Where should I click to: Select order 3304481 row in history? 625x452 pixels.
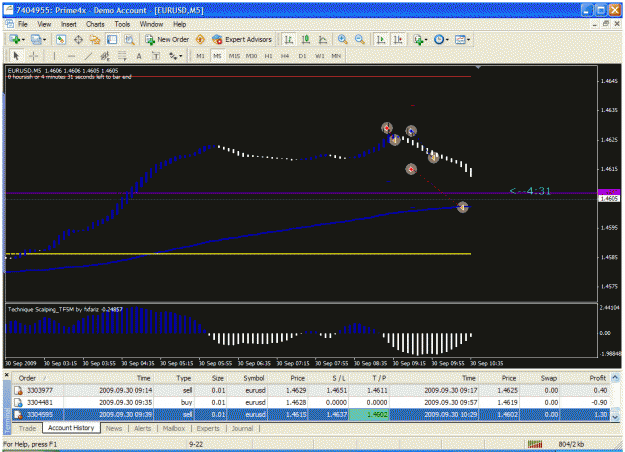click(311, 403)
